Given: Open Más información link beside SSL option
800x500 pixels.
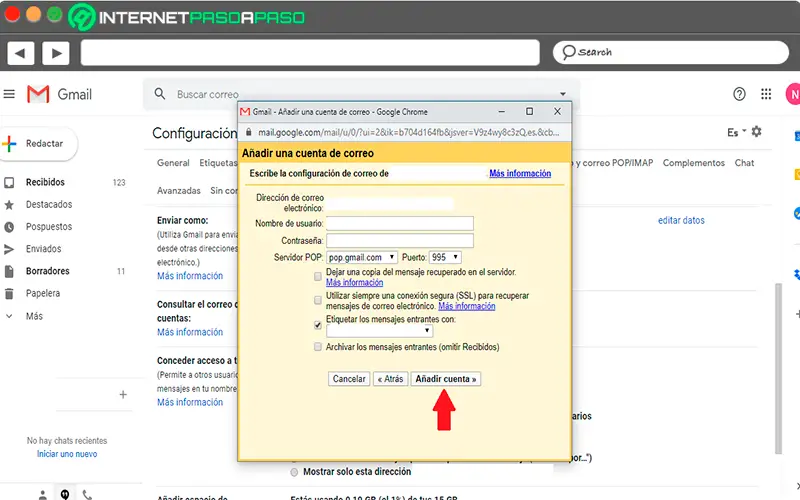Looking at the screenshot, I should coord(467,306).
